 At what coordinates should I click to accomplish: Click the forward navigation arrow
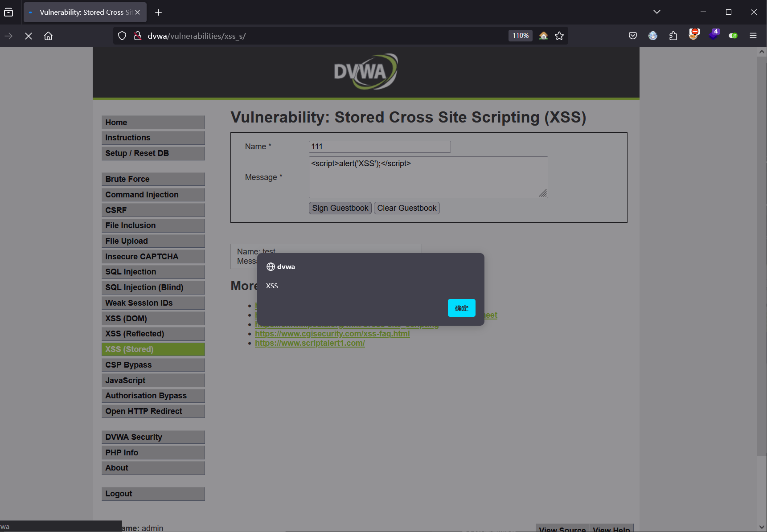coord(8,36)
